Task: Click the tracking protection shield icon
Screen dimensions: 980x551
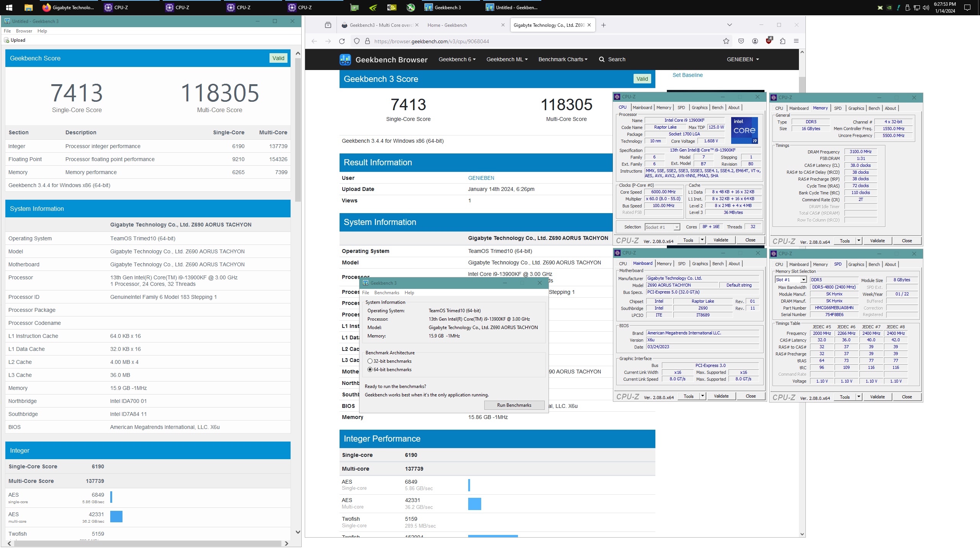Action: coord(357,41)
